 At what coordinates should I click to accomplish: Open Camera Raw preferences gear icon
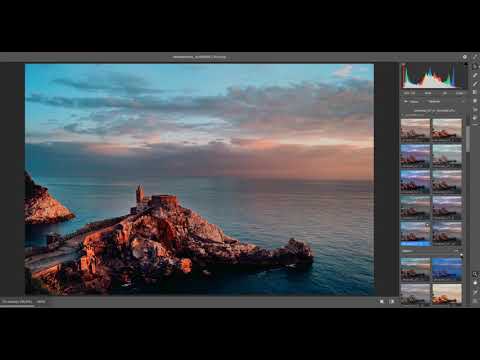[x=465, y=57]
